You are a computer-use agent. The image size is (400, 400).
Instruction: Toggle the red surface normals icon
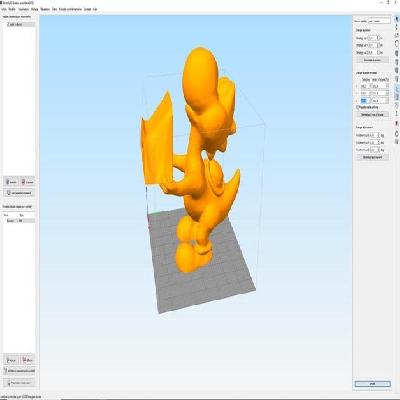pos(396,123)
